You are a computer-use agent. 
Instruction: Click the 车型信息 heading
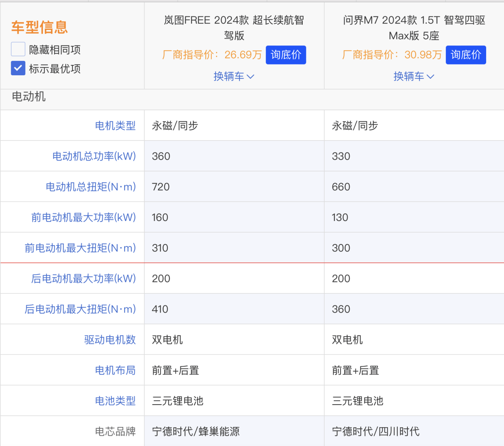[39, 27]
